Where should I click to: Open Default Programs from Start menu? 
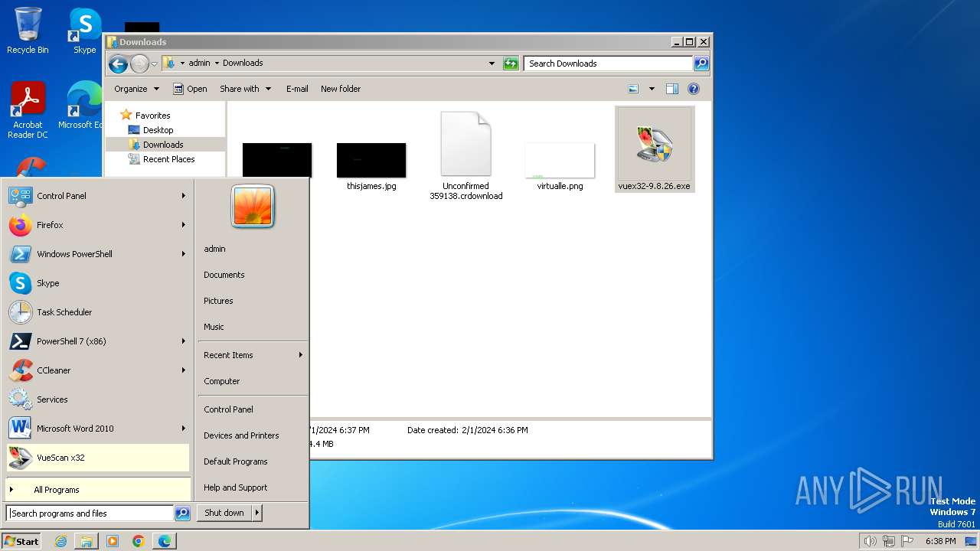236,461
